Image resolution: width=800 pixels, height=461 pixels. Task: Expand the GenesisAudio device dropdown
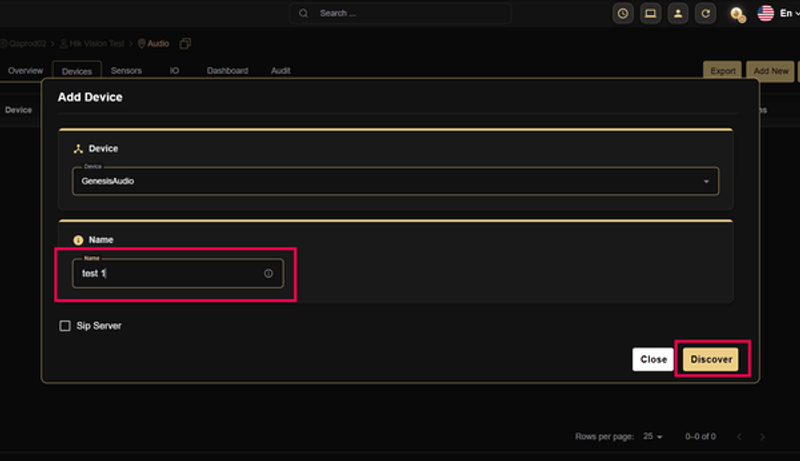[396, 181]
